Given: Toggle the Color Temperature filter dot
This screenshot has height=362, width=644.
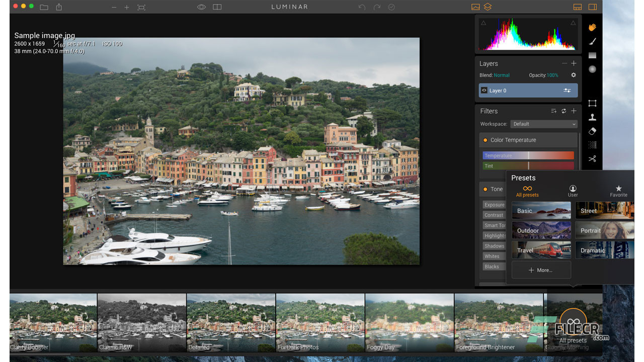Looking at the screenshot, I should coord(485,140).
